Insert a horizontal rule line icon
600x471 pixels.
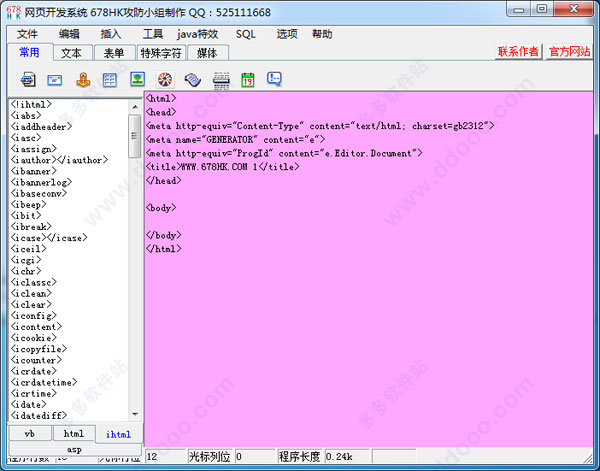(x=221, y=80)
